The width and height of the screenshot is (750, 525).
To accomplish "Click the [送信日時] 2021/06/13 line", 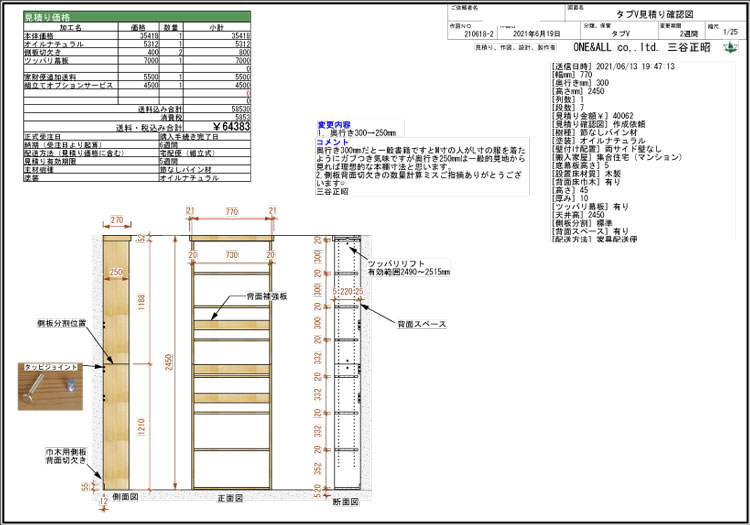I will tap(613, 66).
